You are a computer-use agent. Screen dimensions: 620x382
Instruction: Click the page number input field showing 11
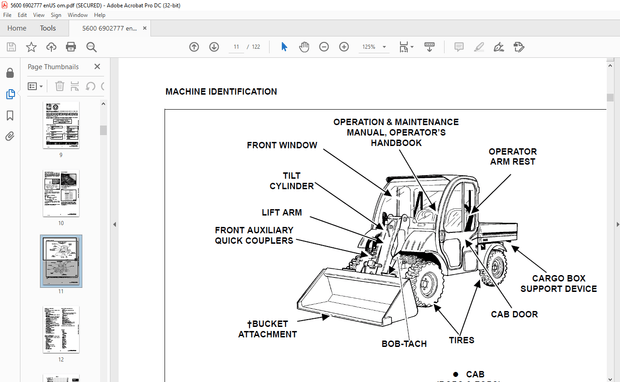(x=236, y=47)
